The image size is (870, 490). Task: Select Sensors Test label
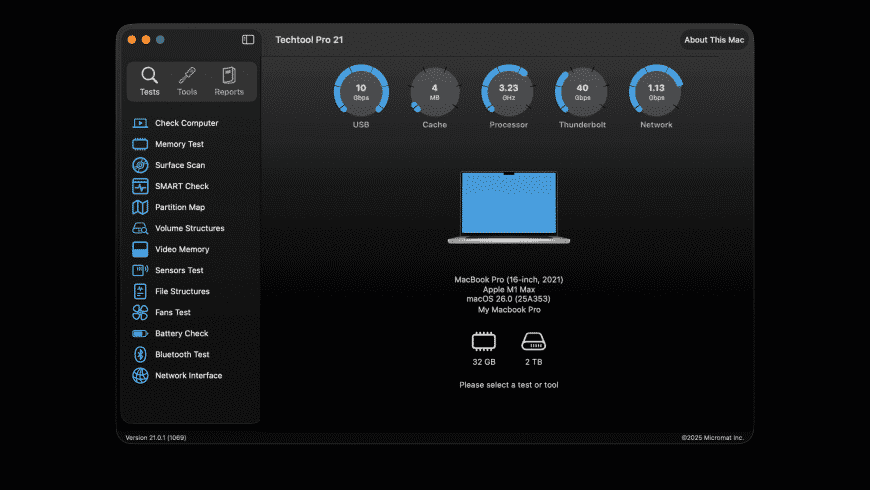point(179,270)
